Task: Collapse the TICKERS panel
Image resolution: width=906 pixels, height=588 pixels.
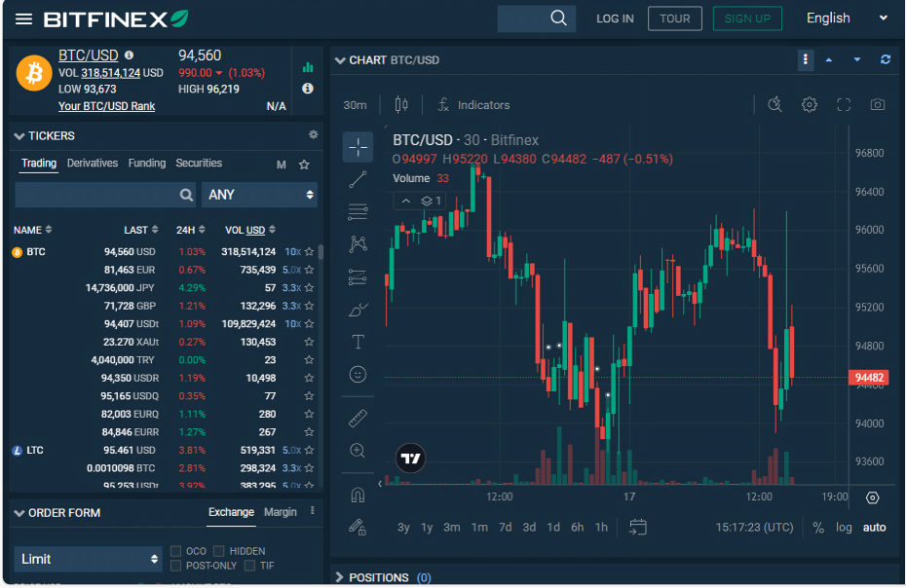Action: coord(19,136)
